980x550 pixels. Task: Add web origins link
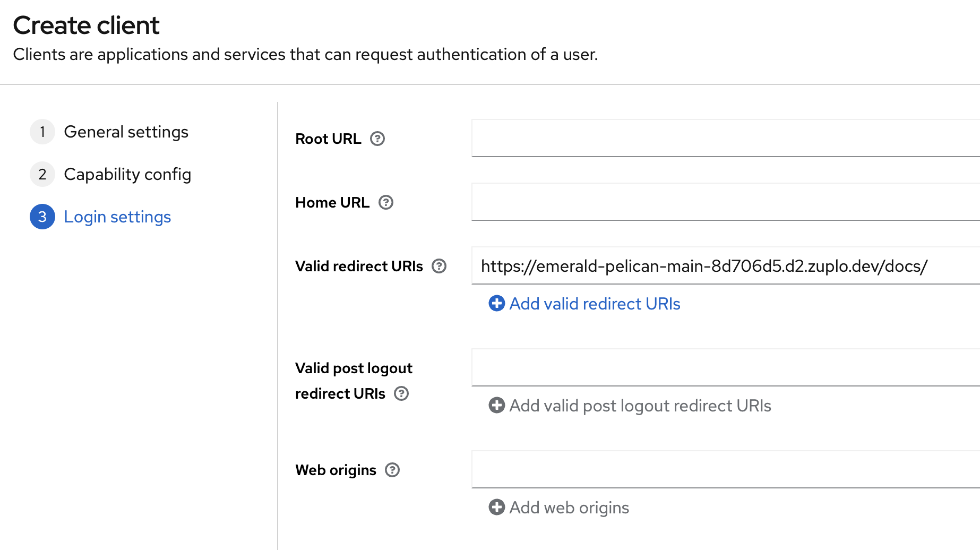(569, 508)
